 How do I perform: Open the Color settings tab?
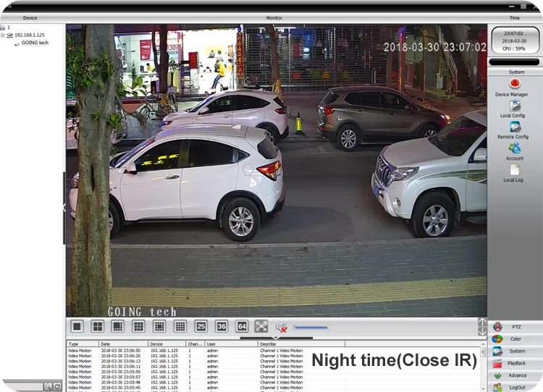[x=515, y=338]
